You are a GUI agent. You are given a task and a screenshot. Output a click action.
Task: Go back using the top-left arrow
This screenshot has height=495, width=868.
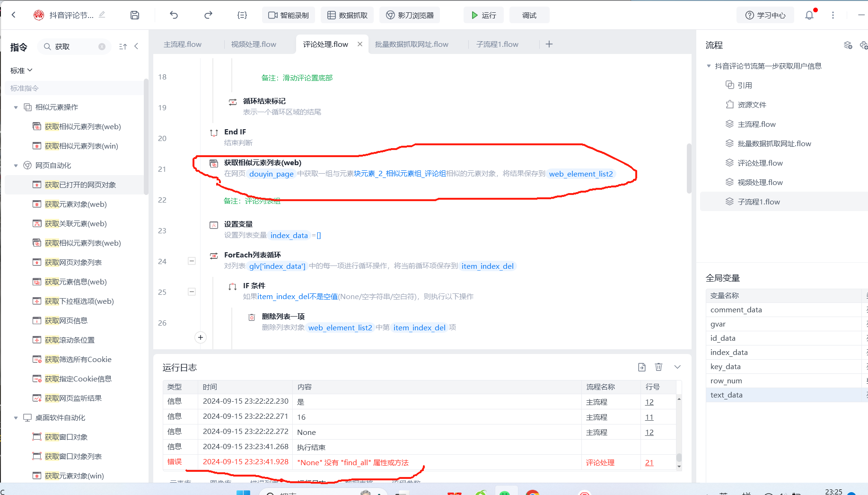click(x=14, y=15)
